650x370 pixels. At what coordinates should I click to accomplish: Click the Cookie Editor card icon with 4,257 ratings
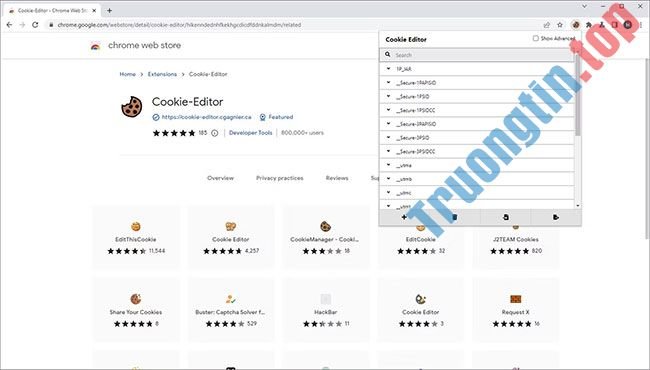tap(230, 226)
